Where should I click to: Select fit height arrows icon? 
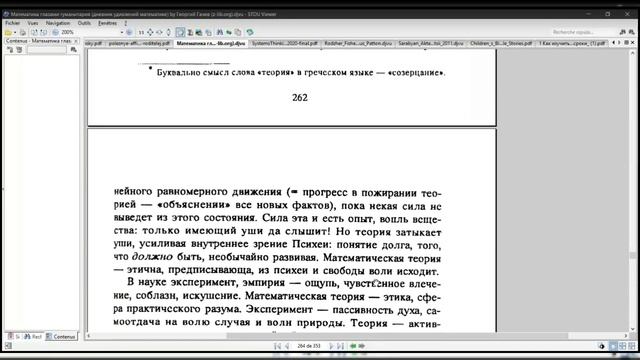[169, 32]
